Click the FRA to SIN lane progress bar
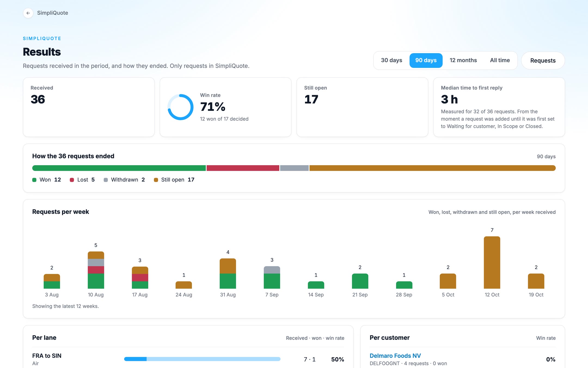The image size is (588, 368). tap(202, 359)
